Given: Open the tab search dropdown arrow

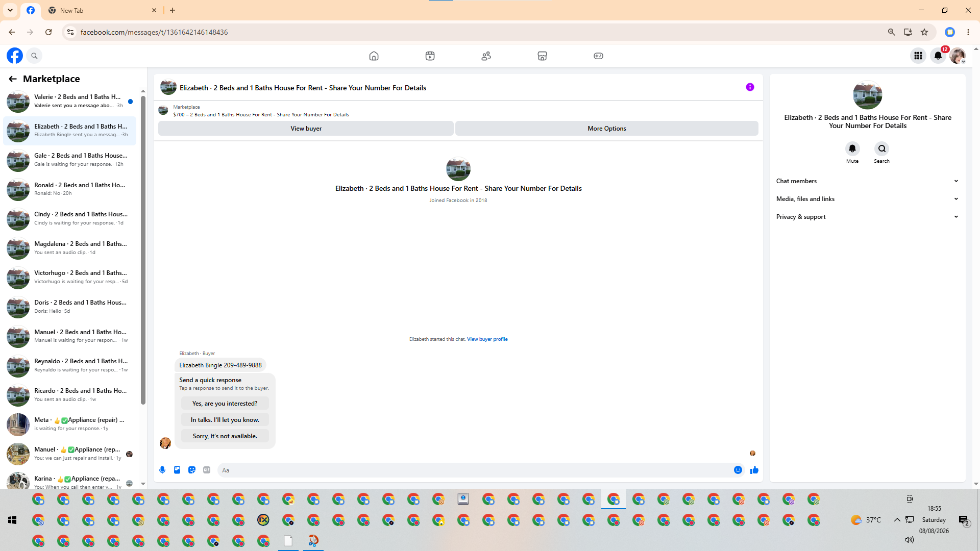Looking at the screenshot, I should click(x=10, y=10).
